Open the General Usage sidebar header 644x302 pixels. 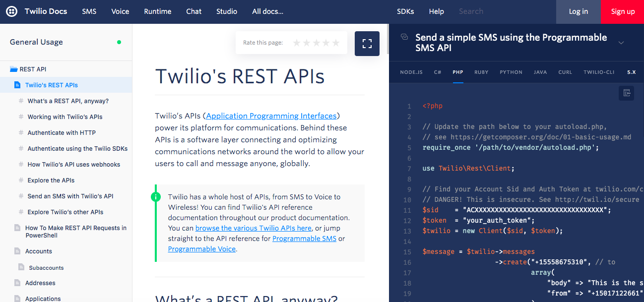pos(36,42)
